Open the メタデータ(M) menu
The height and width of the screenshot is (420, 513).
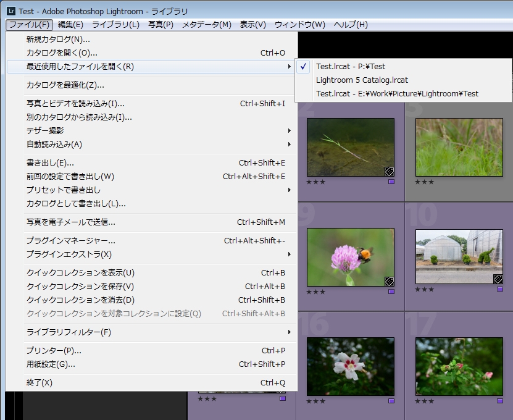[x=206, y=25]
